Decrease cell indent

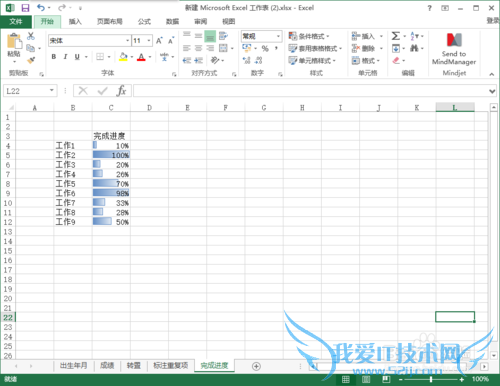[x=187, y=60]
